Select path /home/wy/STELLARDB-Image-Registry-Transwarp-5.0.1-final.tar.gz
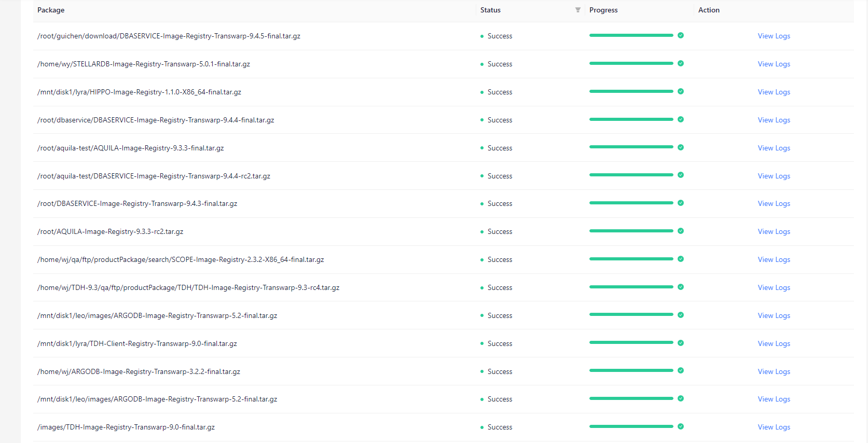Screen dimensions: 868x443 click(x=144, y=64)
